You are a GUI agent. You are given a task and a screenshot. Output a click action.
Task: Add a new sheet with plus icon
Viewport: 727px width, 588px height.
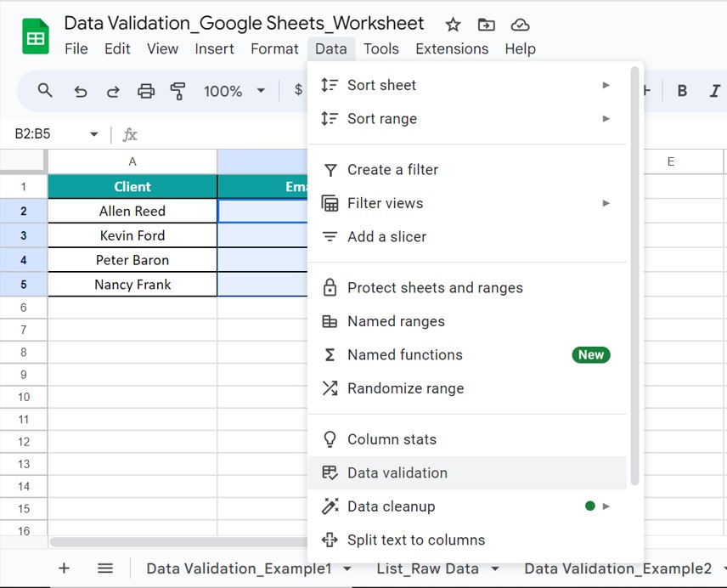[x=64, y=568]
